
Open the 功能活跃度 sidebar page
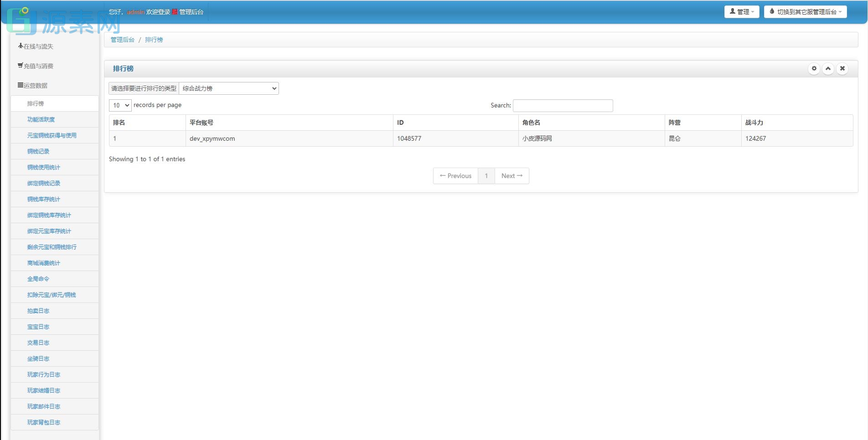coord(41,120)
